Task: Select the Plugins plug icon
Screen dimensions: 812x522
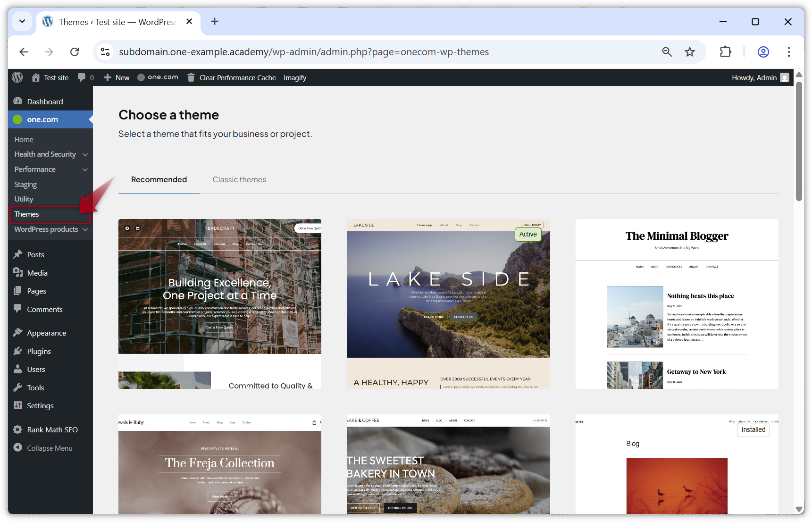Action: click(17, 351)
